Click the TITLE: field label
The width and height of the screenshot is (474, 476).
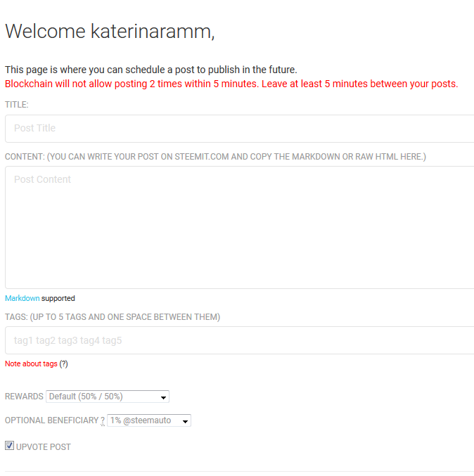point(17,105)
